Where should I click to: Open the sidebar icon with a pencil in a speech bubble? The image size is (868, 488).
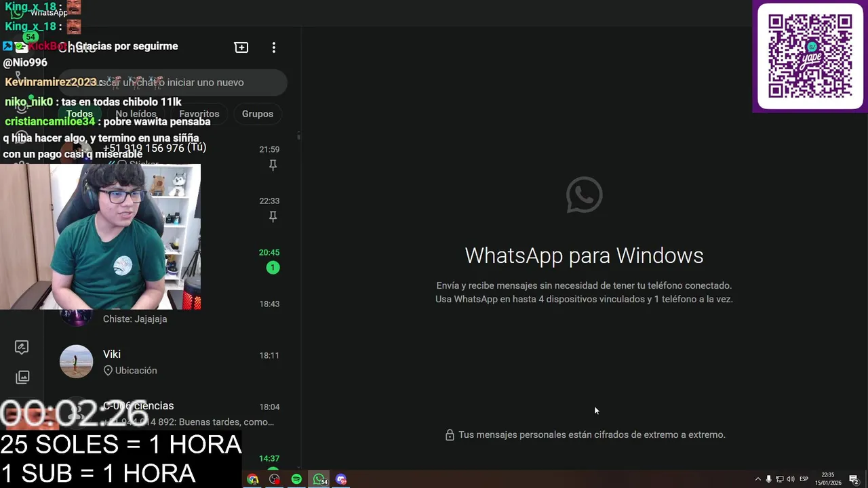coord(22,347)
